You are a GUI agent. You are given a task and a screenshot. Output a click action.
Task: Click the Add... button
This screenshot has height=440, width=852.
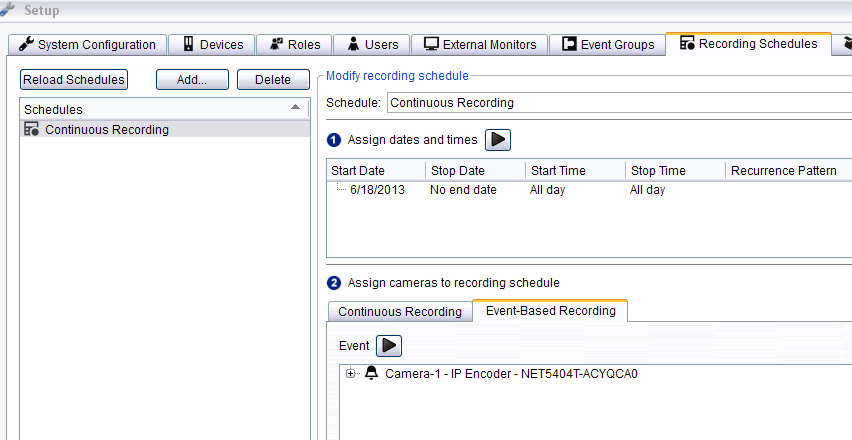pyautogui.click(x=192, y=80)
